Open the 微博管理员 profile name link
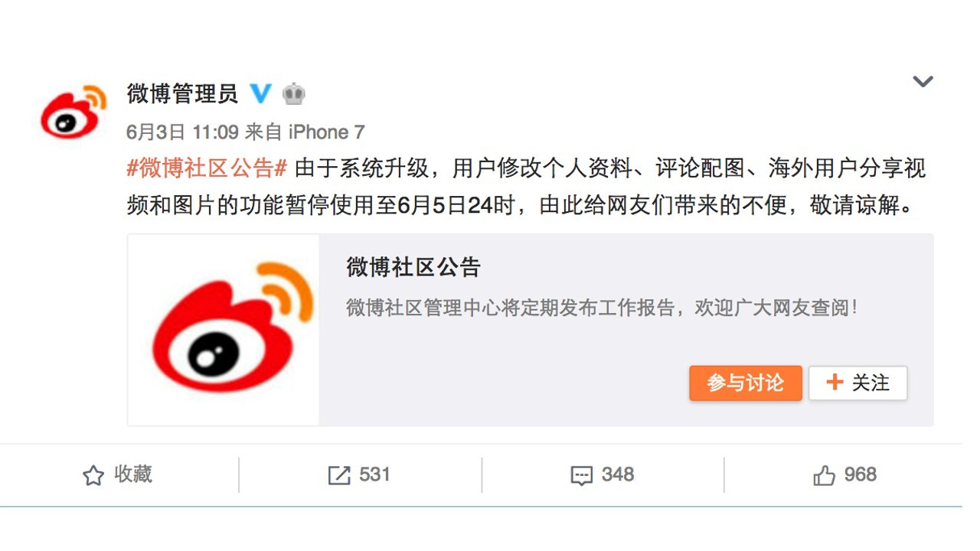This screenshot has height=551, width=980. click(182, 93)
